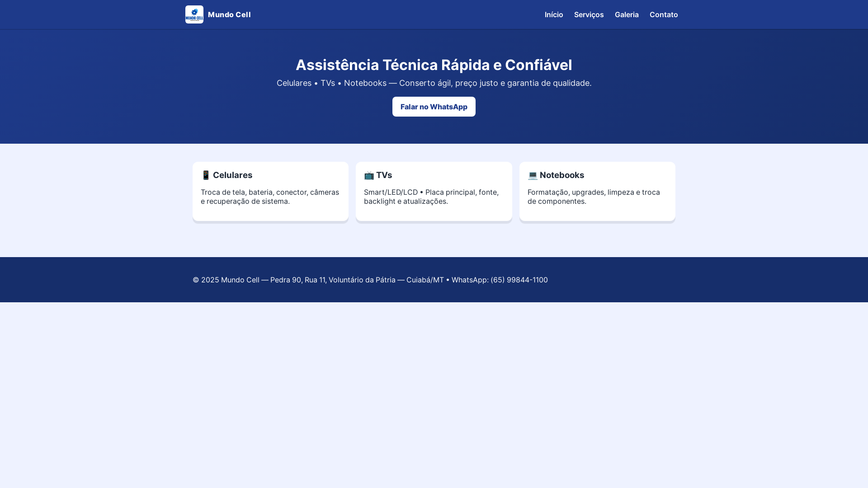868x488 pixels.
Task: Open the Galeria nav link
Action: point(627,14)
